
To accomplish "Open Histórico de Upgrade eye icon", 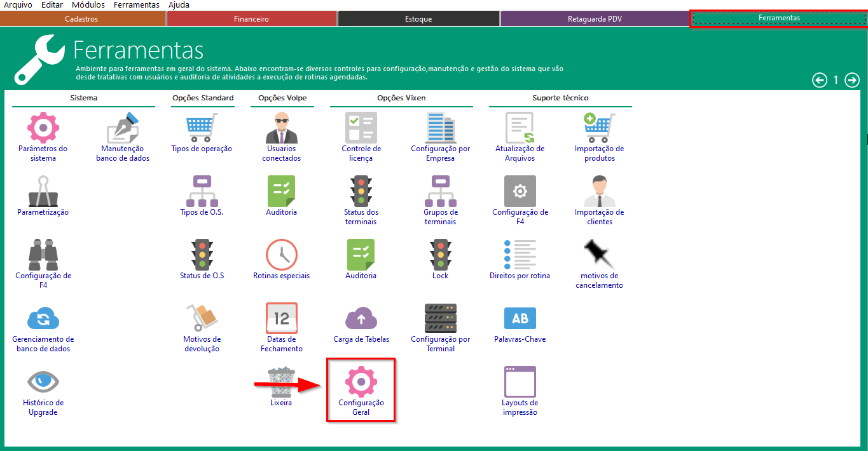I will 43,382.
